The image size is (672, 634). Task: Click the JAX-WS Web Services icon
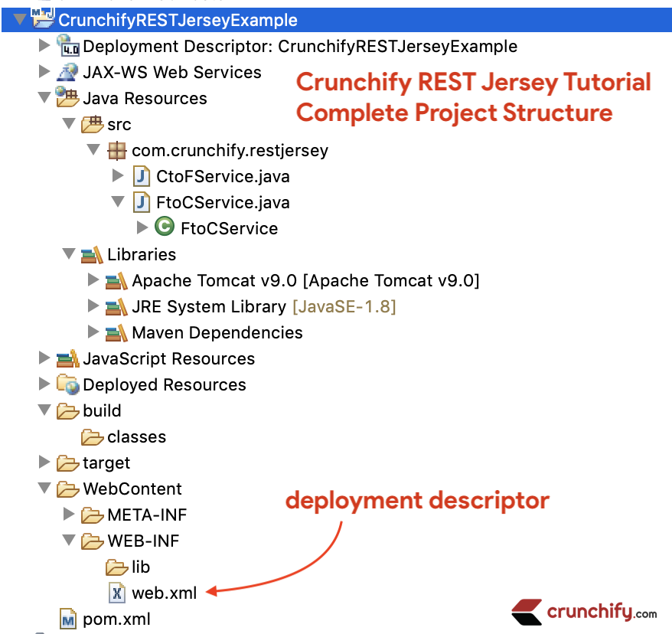(68, 72)
